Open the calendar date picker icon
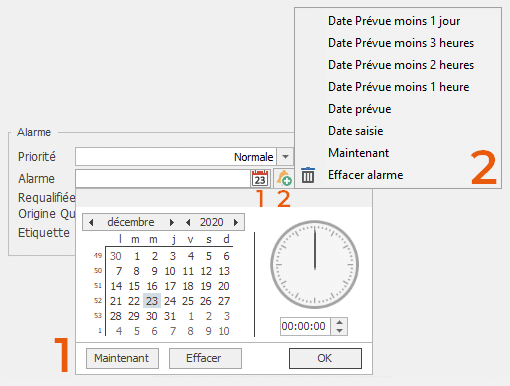The width and height of the screenshot is (510, 386). tap(260, 178)
